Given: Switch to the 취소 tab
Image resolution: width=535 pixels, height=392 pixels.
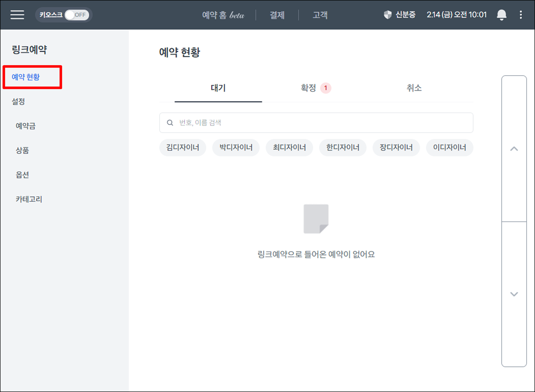Looking at the screenshot, I should (x=414, y=88).
